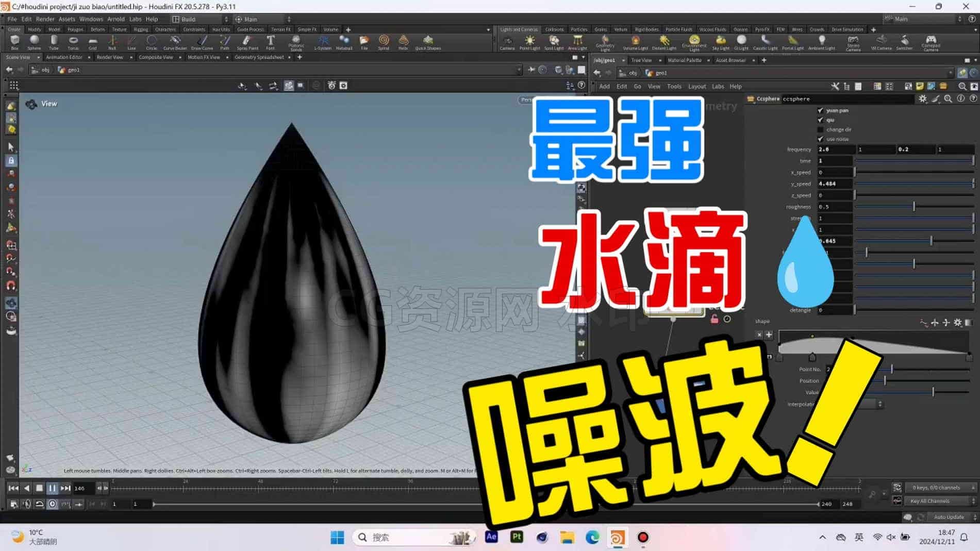Viewport: 980px width, 551px height.
Task: Open the Polygon shelf tab
Action: pos(75,29)
